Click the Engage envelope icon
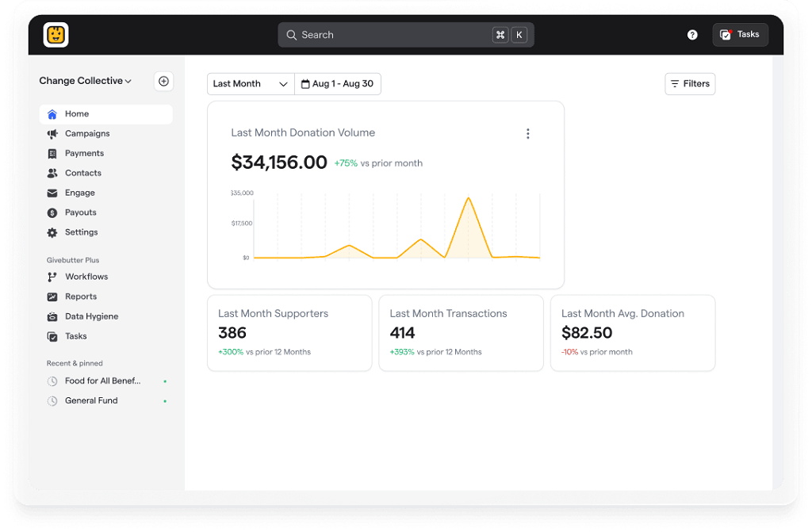The image size is (812, 532). tap(52, 193)
